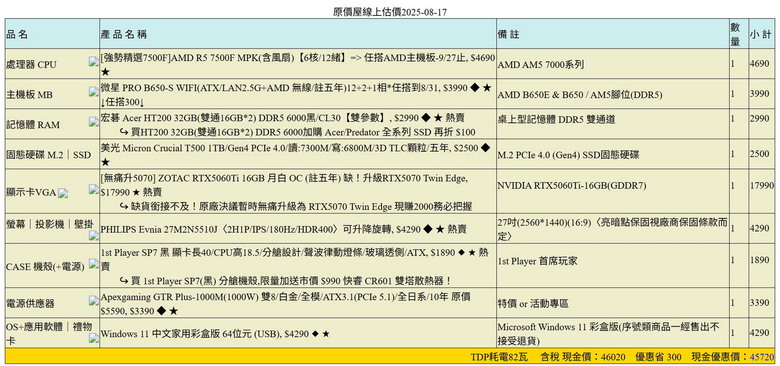Select the 微星 PRO B650-S WIFI product text
The width and height of the screenshot is (780, 366).
pyautogui.click(x=296, y=94)
